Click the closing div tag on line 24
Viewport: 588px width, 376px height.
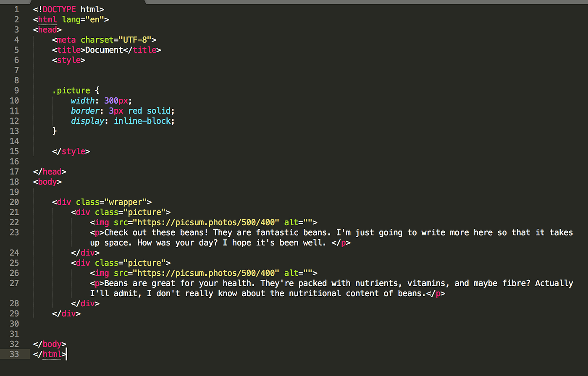pos(85,253)
